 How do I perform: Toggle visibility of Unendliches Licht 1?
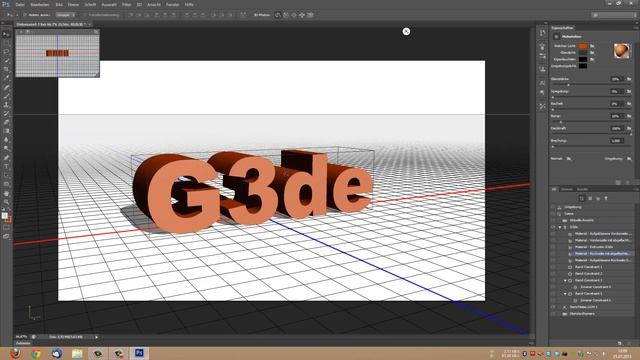(553, 307)
